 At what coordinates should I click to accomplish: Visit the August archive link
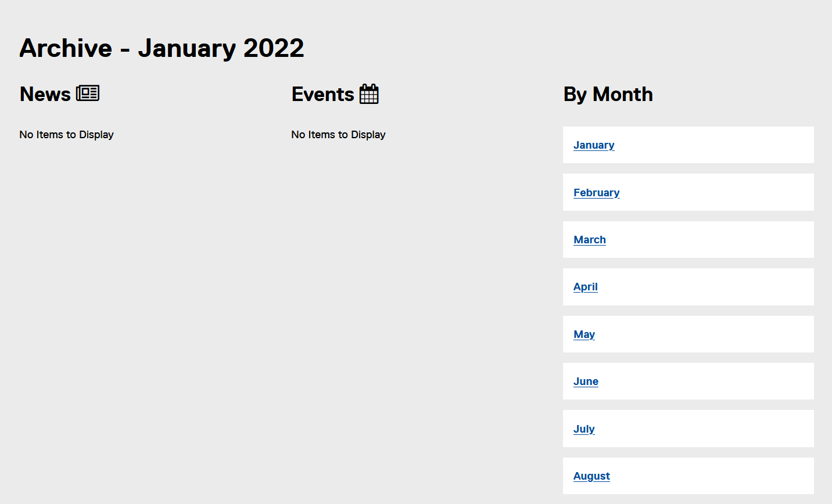[x=591, y=476]
